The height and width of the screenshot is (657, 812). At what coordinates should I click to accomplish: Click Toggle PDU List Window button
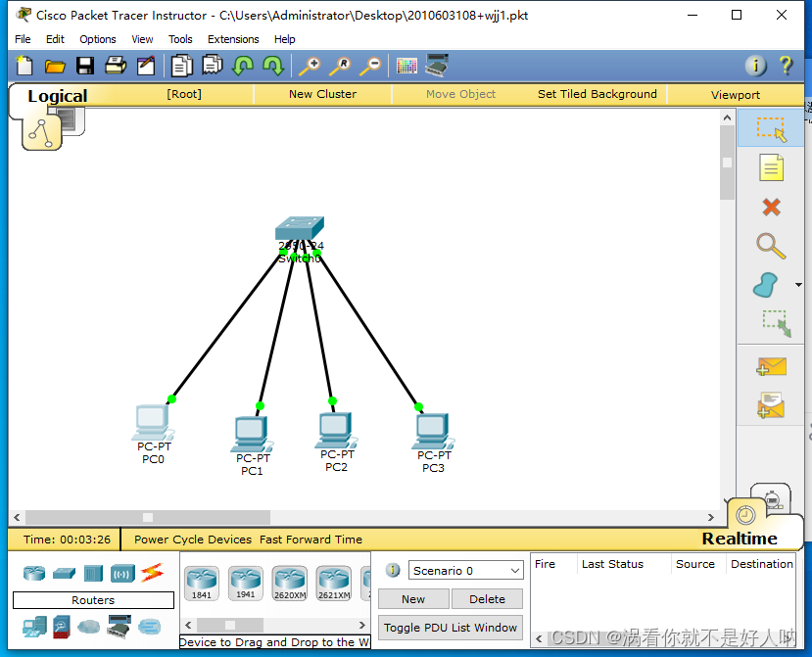click(x=450, y=628)
